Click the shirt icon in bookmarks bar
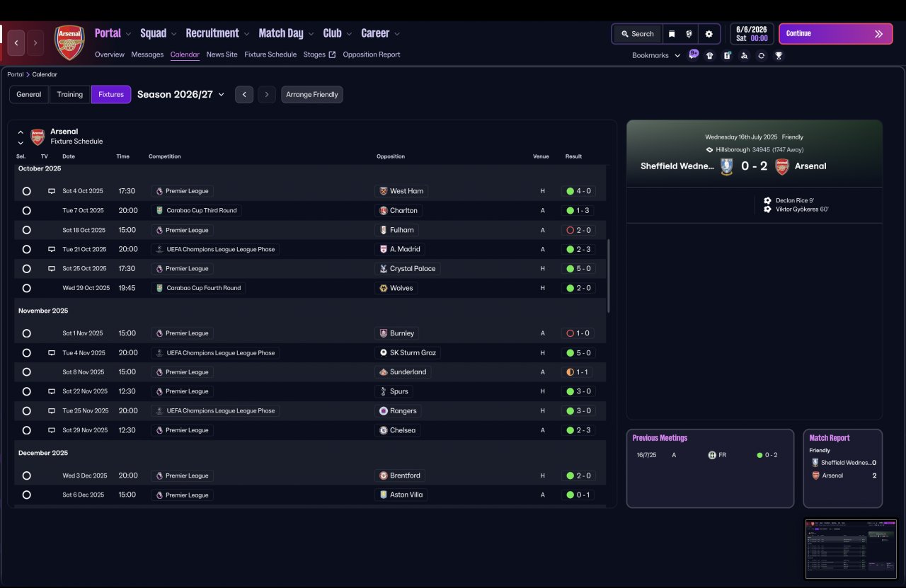906x588 pixels. (710, 55)
